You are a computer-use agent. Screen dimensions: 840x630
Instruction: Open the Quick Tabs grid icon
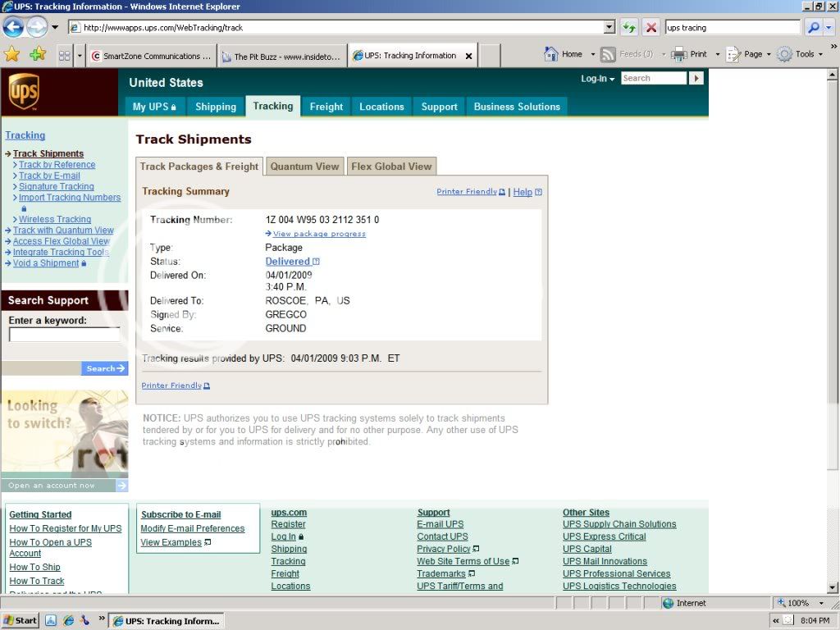click(x=64, y=55)
